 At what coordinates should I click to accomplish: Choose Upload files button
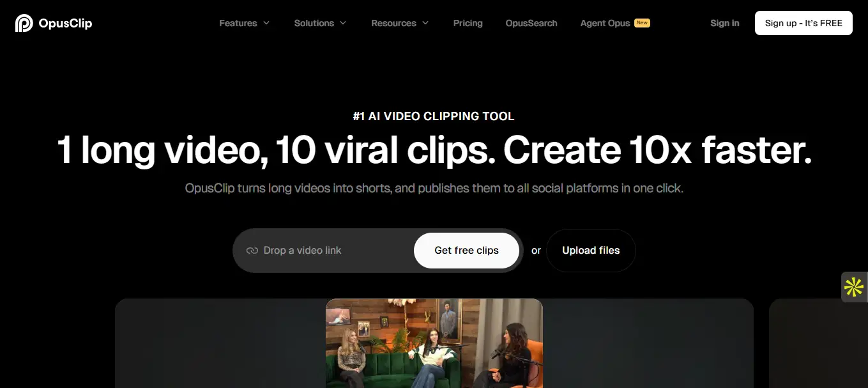tap(591, 251)
